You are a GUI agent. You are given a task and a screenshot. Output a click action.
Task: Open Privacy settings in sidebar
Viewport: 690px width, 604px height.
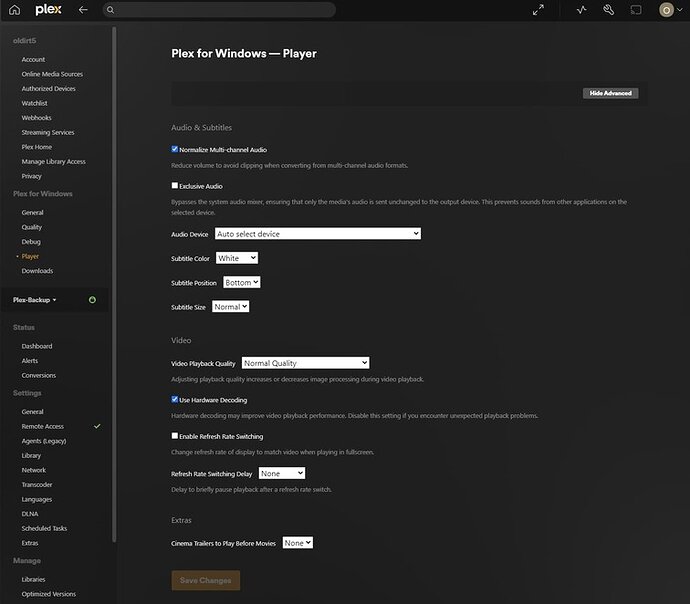[31, 176]
